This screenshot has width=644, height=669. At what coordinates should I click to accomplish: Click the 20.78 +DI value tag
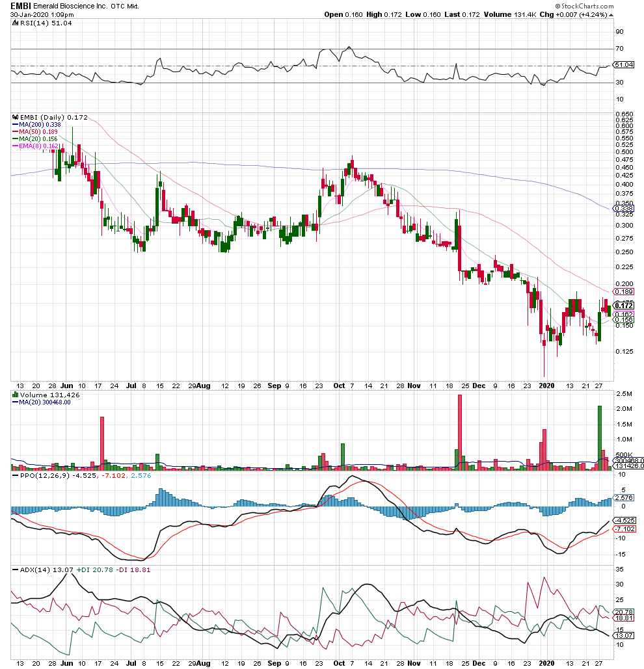point(624,612)
